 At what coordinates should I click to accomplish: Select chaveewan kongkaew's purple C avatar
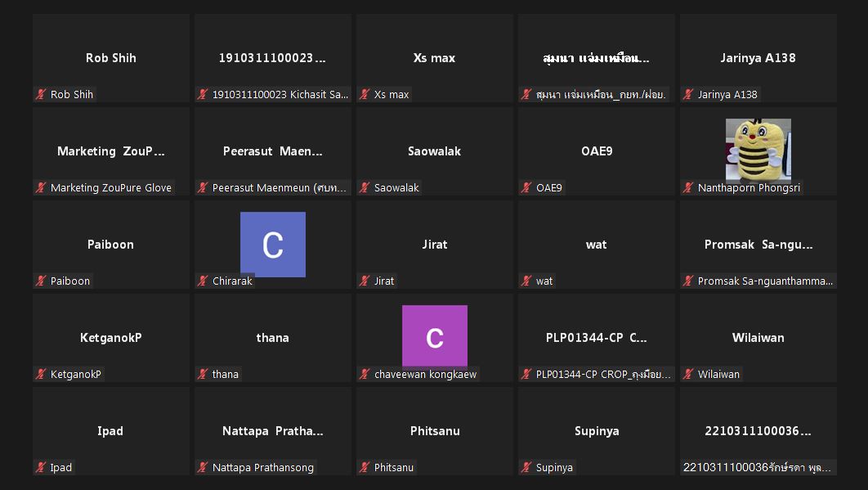pyautogui.click(x=435, y=336)
